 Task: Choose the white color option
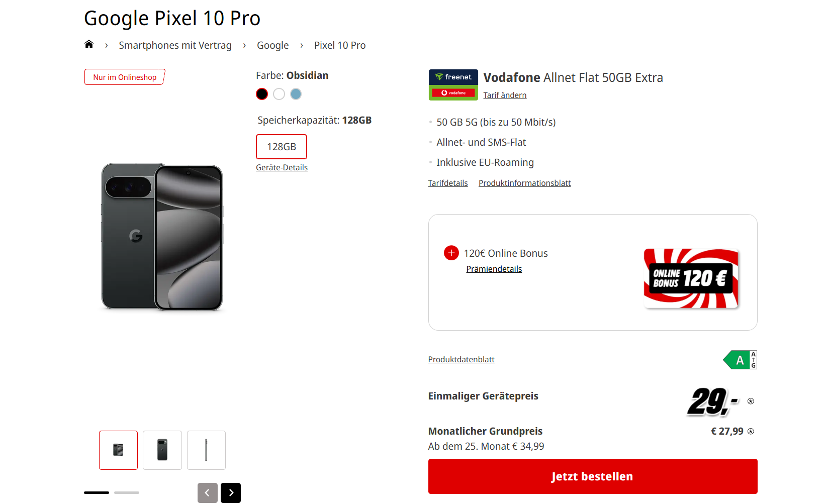point(279,94)
